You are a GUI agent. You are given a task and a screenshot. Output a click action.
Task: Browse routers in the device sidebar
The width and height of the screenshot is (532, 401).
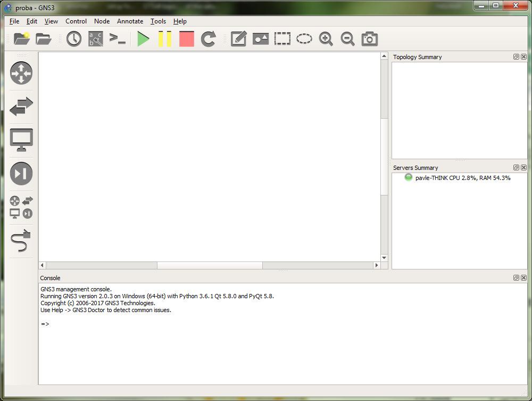[x=21, y=73]
